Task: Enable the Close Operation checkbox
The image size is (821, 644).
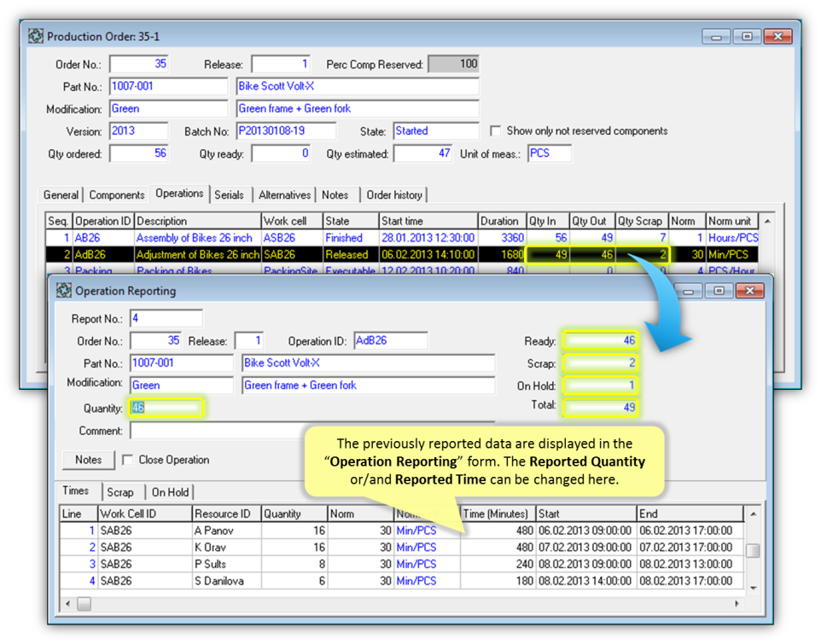Action: click(x=127, y=460)
